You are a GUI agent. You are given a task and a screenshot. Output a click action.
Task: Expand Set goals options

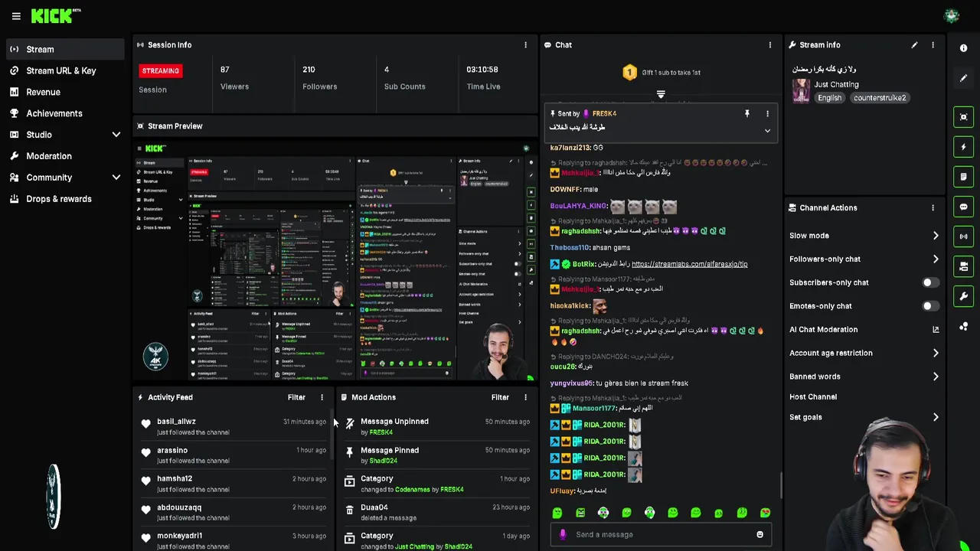(936, 417)
